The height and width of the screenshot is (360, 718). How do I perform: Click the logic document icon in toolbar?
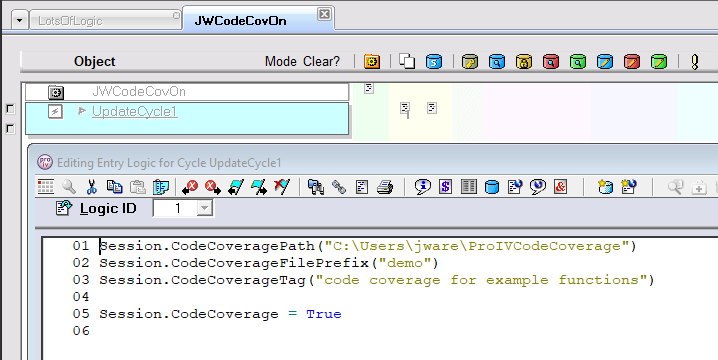point(362,187)
